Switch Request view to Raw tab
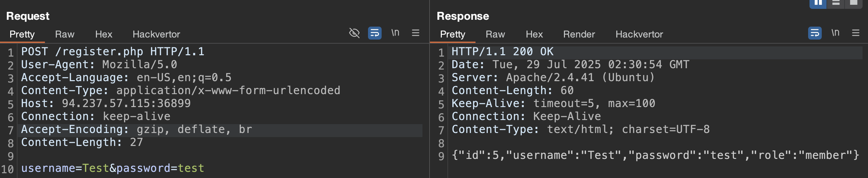 [x=65, y=34]
